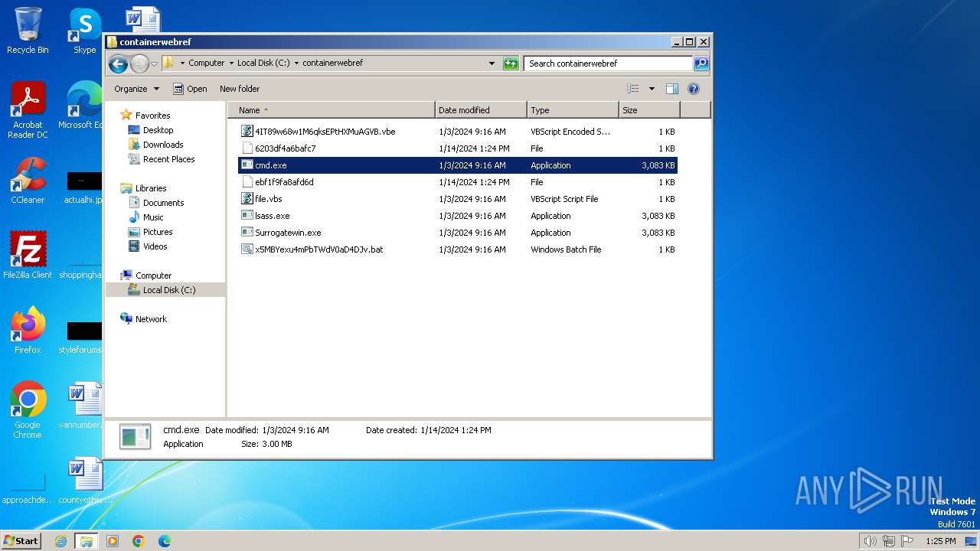Select the 4IT89w68w1M6qksEPtHXMuAGVB.vbe file

(457, 132)
